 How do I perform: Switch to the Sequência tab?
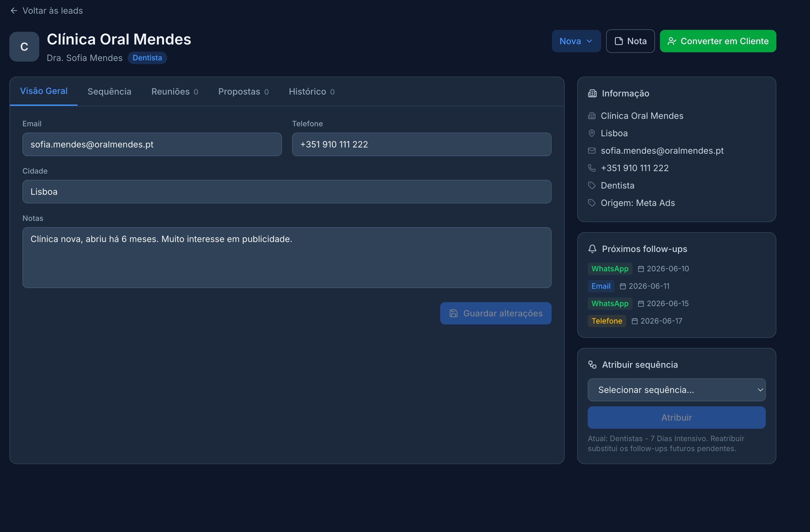(109, 91)
